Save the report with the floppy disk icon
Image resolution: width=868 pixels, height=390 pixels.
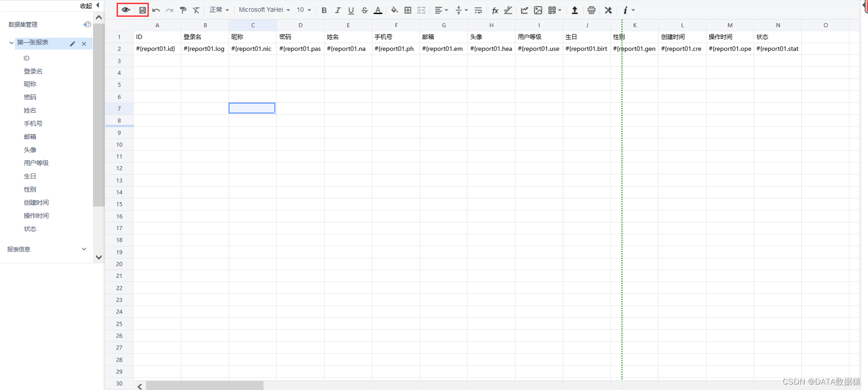pos(142,10)
